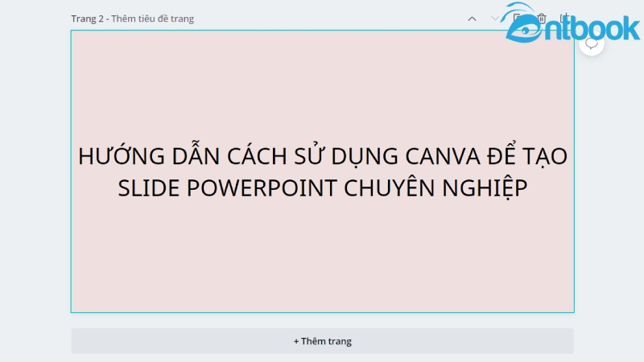Viewport: 644px width, 362px height.
Task: Move page down with the down arrow
Action: (x=495, y=19)
